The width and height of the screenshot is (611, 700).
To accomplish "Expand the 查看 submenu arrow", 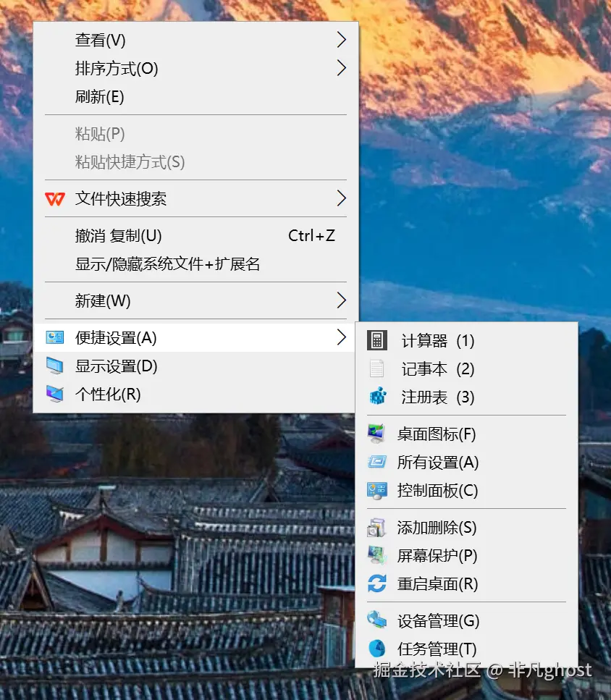I will 340,40.
